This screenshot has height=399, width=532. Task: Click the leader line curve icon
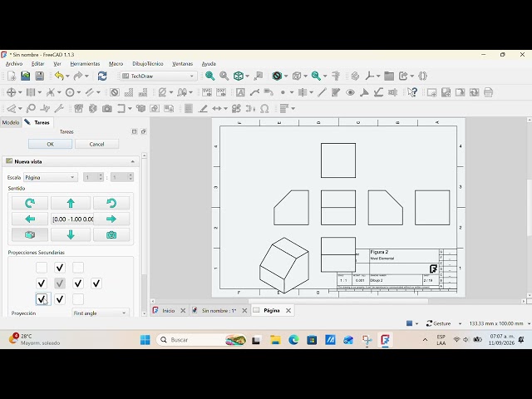254,92
